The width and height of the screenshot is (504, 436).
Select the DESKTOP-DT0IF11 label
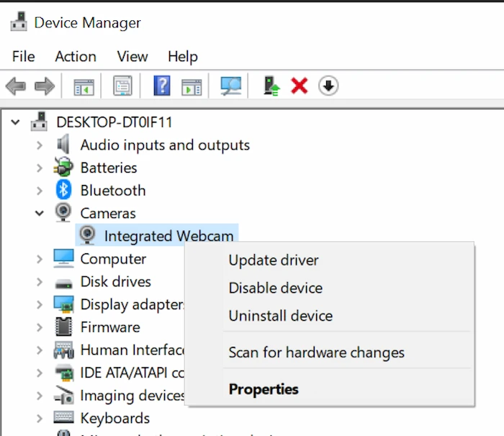pyautogui.click(x=114, y=122)
